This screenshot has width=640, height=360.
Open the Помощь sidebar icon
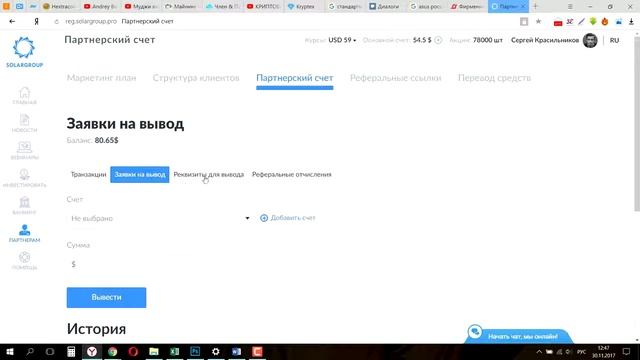point(24,261)
